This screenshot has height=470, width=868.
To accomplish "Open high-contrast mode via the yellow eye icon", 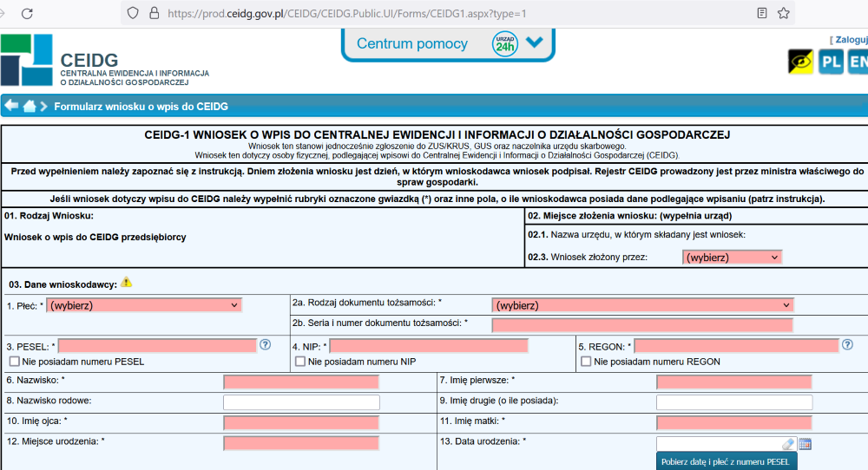I will click(800, 62).
